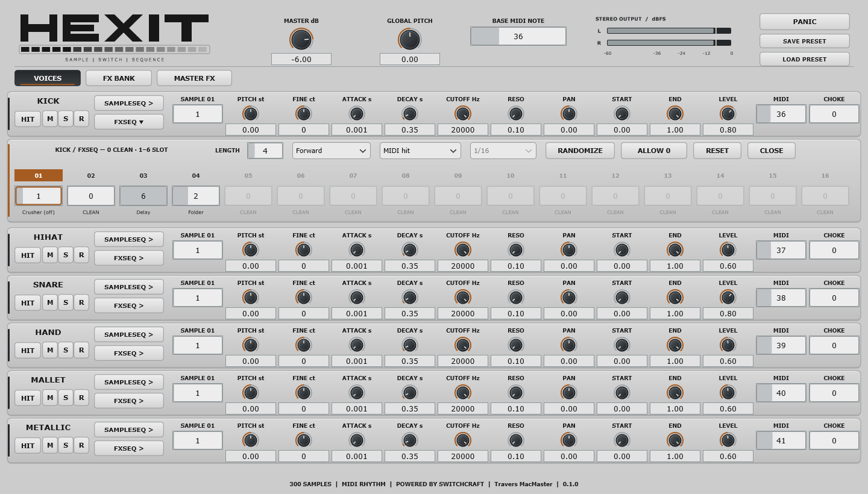868x494 pixels.
Task: Click the HAND PAN knob
Action: click(569, 345)
